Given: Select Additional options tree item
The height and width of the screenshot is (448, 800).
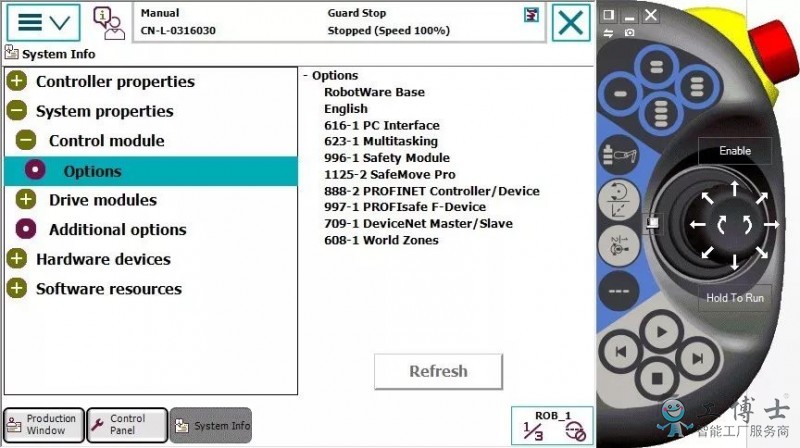Looking at the screenshot, I should (x=117, y=230).
